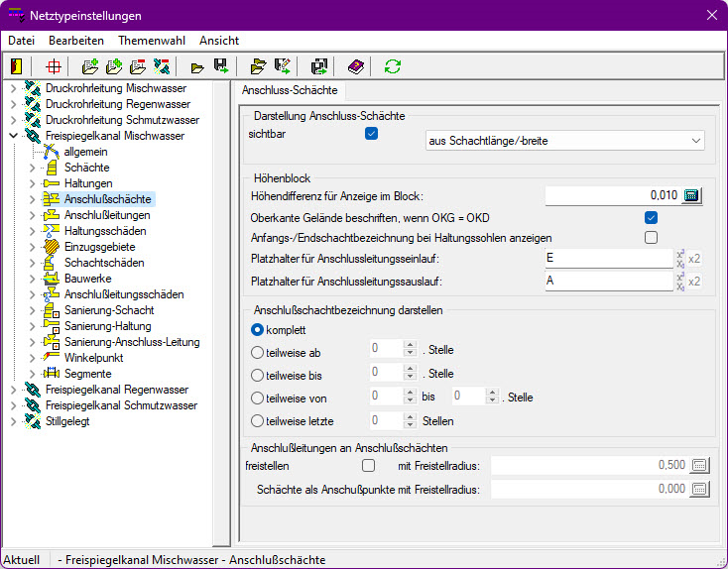Uncheck the sichtbar checkbox

(x=372, y=134)
